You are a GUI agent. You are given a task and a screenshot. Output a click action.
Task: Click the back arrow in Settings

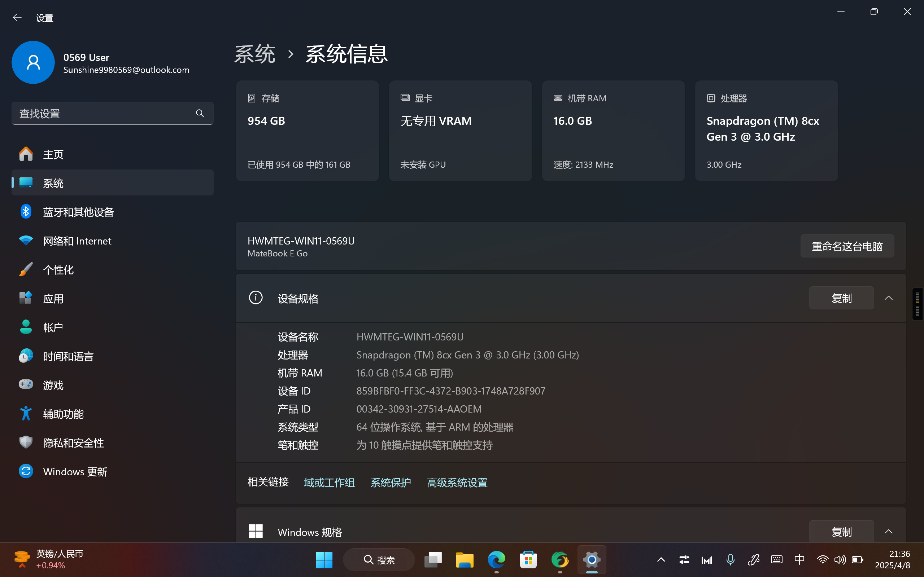coord(17,18)
